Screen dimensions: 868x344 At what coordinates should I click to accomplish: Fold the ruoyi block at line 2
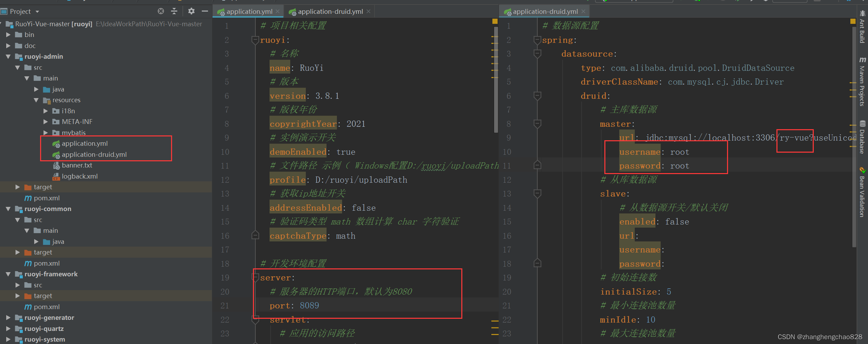tap(255, 40)
